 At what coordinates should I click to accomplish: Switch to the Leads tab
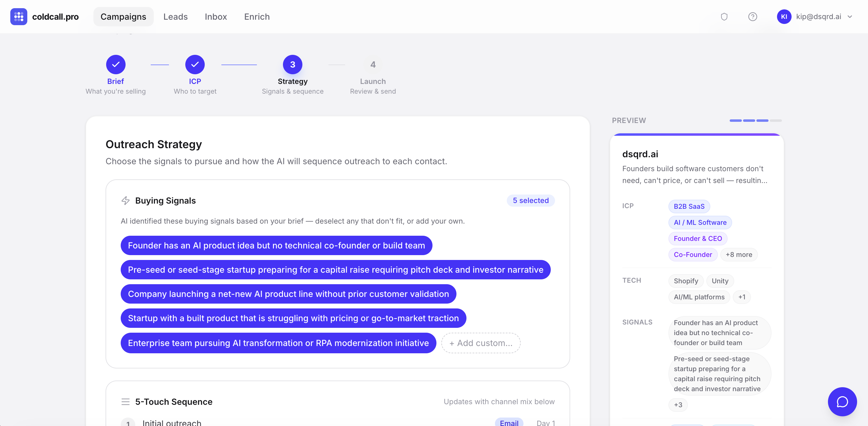(175, 16)
